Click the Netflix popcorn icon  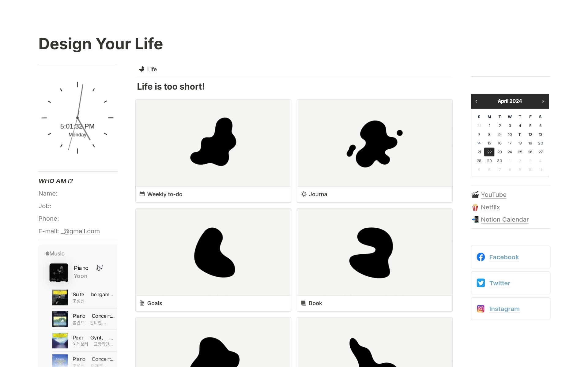[x=475, y=208]
